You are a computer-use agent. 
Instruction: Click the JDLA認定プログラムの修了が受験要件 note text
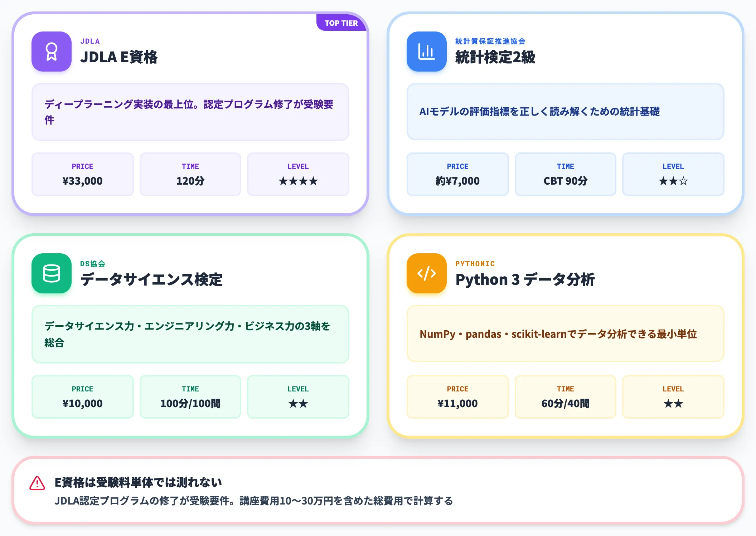click(254, 501)
